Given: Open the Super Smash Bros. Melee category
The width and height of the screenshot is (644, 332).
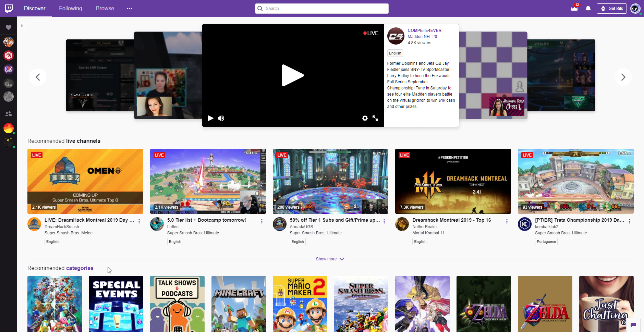Looking at the screenshot, I should 361,304.
